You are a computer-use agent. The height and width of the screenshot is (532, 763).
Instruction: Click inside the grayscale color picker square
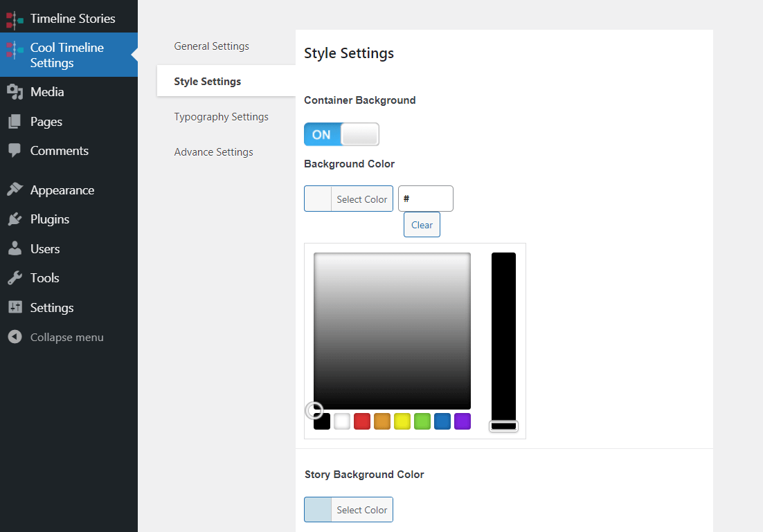pos(392,331)
